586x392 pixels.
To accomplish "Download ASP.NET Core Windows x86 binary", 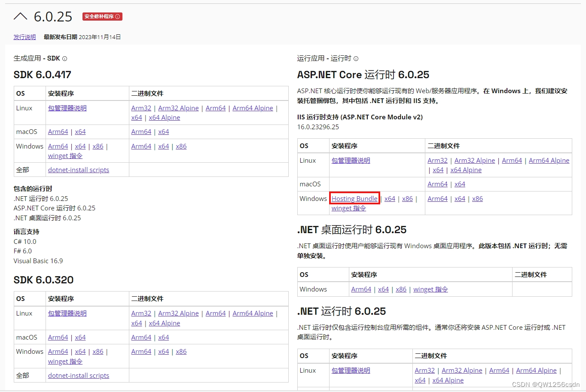I will click(477, 199).
